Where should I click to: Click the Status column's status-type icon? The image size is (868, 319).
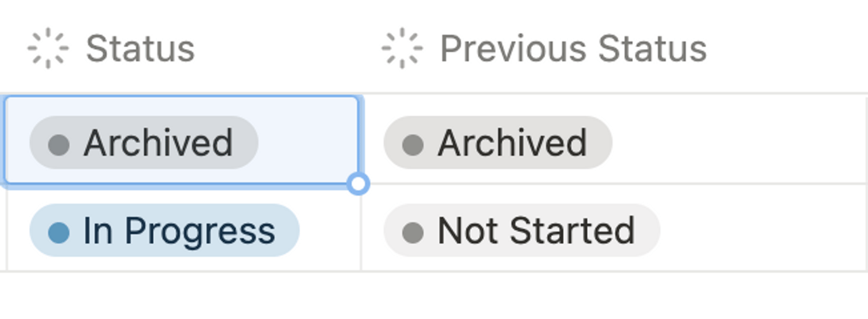click(48, 48)
